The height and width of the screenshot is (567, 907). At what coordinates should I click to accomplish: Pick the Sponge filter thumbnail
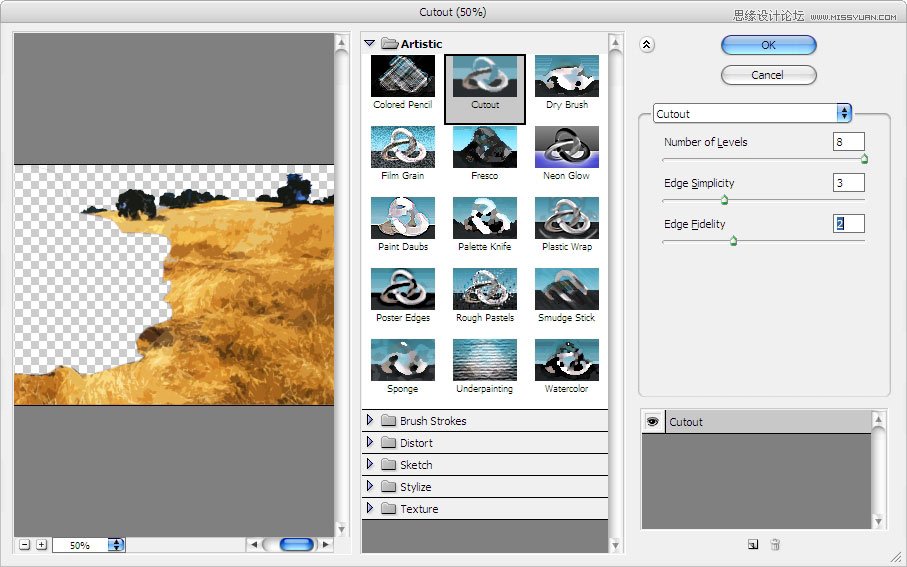403,360
